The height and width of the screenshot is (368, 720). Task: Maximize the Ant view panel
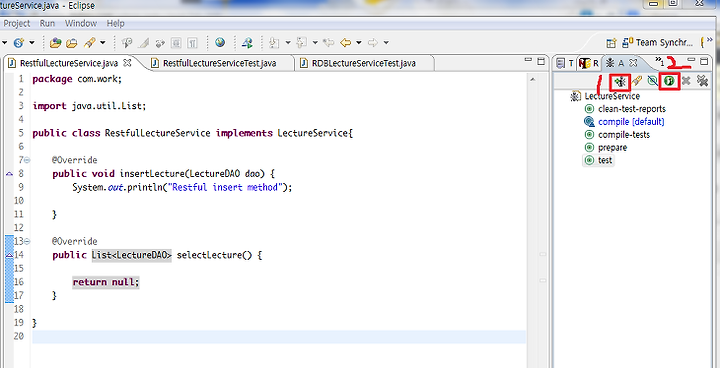pyautogui.click(x=704, y=61)
